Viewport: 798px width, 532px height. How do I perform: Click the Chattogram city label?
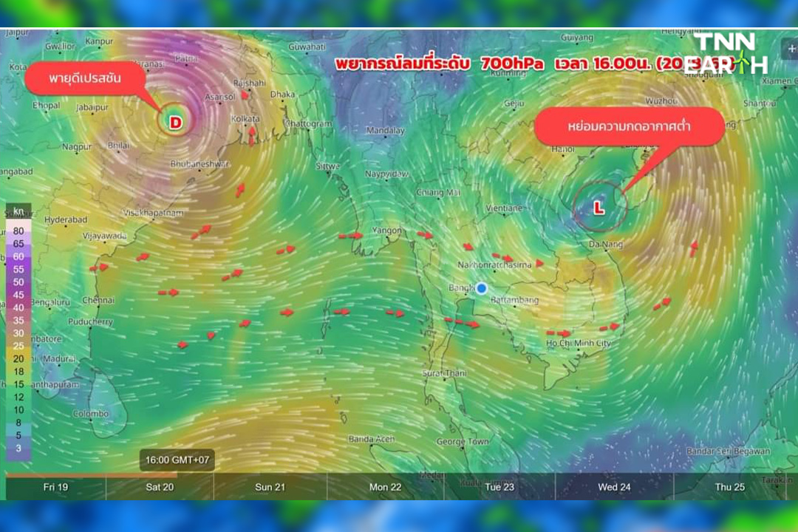(x=309, y=123)
